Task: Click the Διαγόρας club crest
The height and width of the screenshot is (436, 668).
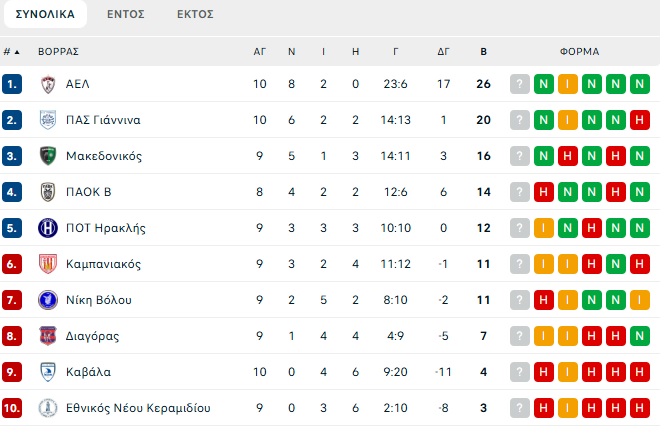Action: 48,336
